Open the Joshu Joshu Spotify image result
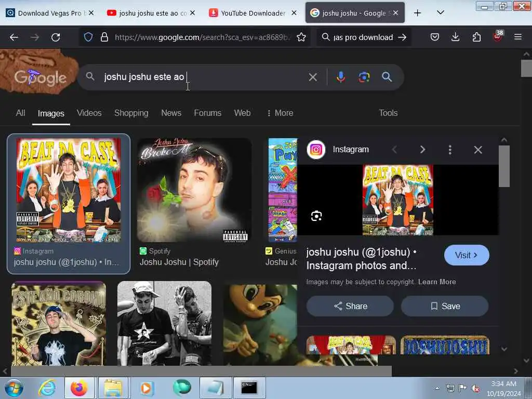 pos(194,190)
